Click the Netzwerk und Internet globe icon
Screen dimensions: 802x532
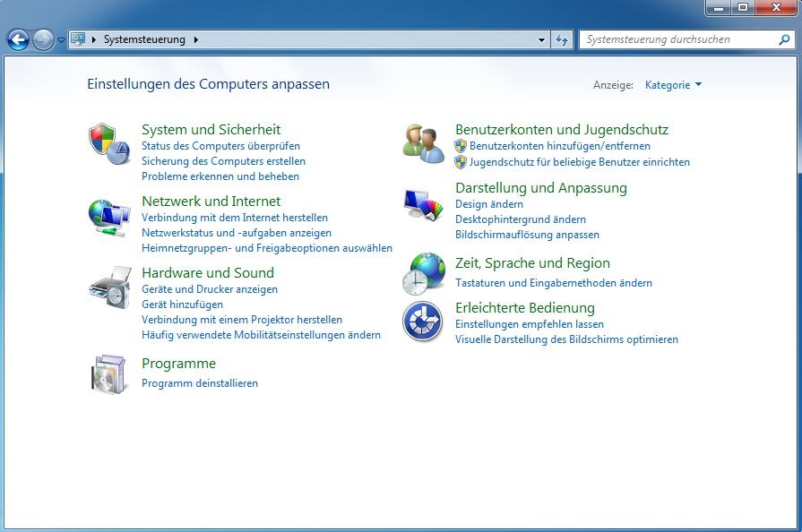coord(109,219)
